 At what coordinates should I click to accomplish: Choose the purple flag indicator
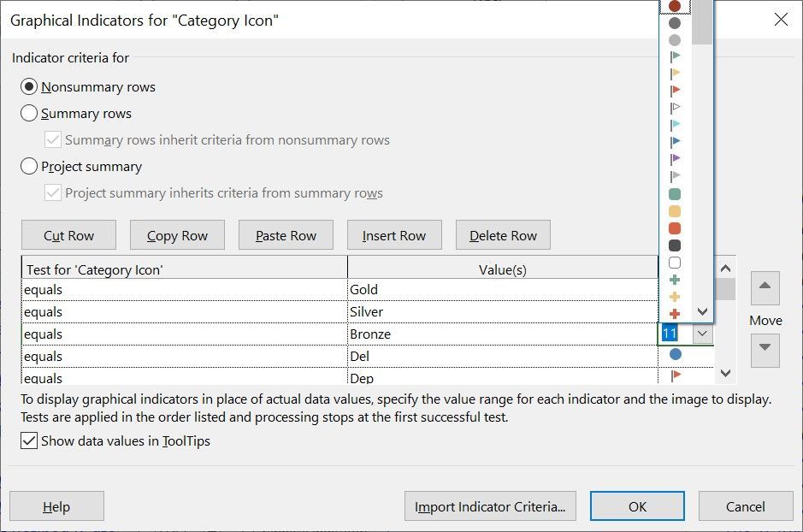(675, 159)
